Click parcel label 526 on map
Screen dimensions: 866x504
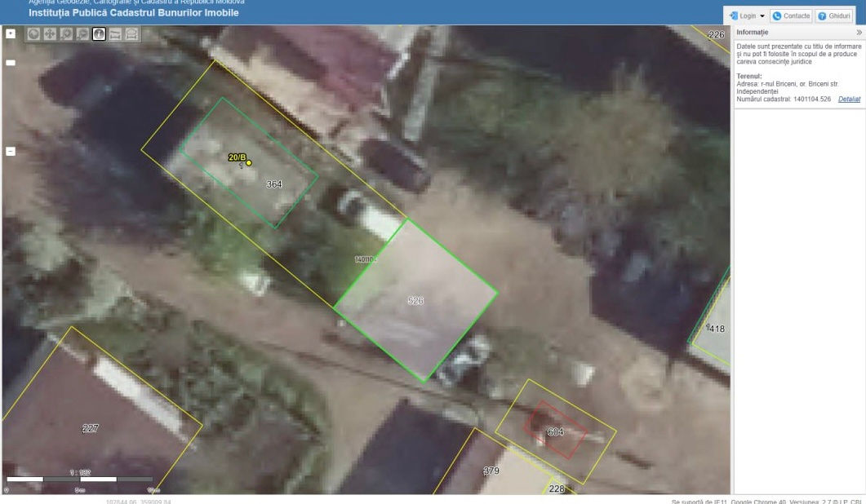[415, 301]
